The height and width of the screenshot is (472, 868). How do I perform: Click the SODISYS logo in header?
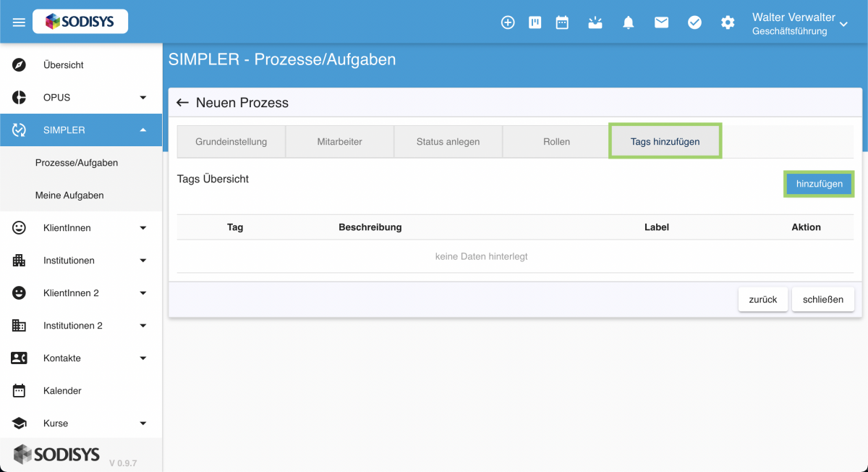click(x=80, y=22)
